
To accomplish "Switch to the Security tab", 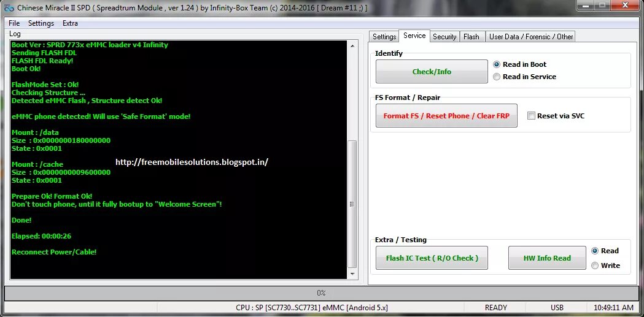I will tap(444, 37).
